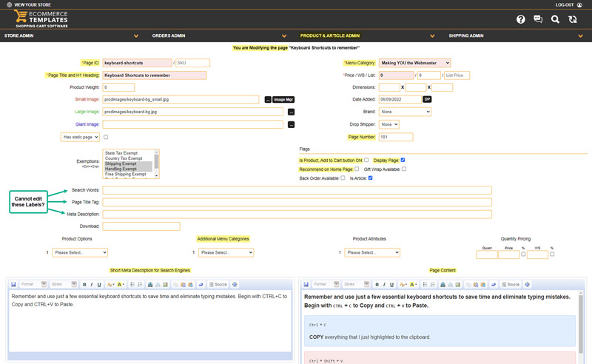Viewport: 592px width, 364px height.
Task: Open the text color picker in Page Content editor
Action: tap(403, 284)
